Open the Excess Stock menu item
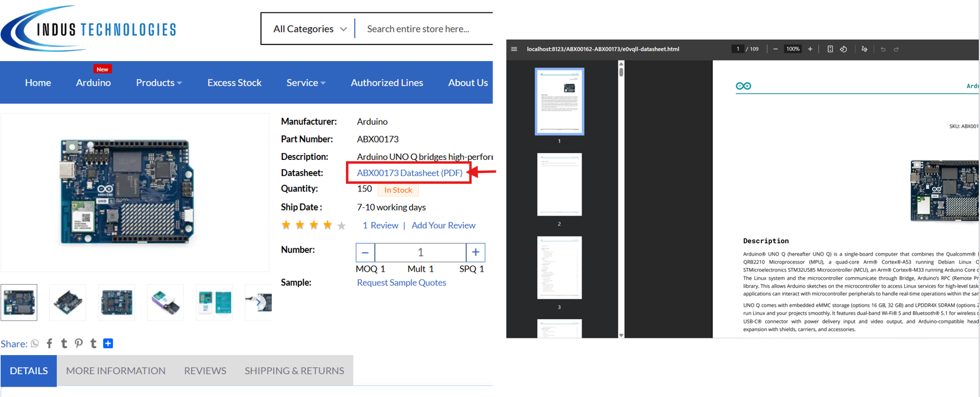980x397 pixels. (234, 82)
